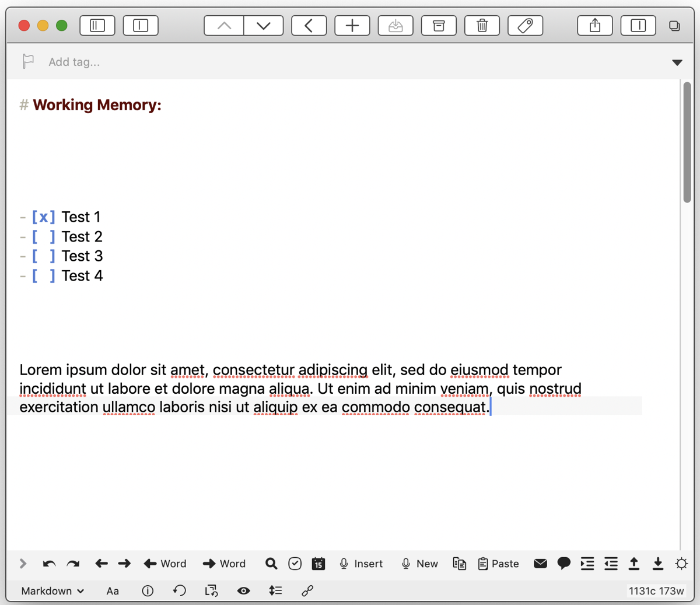This screenshot has height=605, width=700.
Task: Click the calendar date icon
Action: (318, 564)
